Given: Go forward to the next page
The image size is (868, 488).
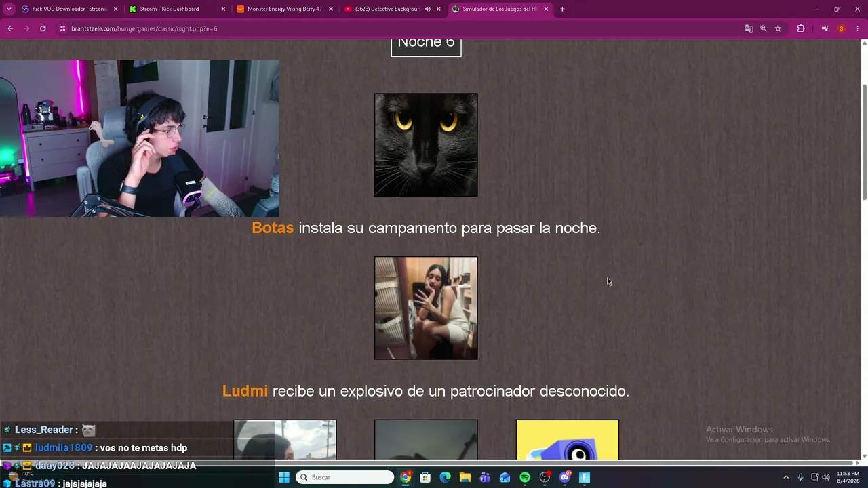Looking at the screenshot, I should tap(26, 28).
